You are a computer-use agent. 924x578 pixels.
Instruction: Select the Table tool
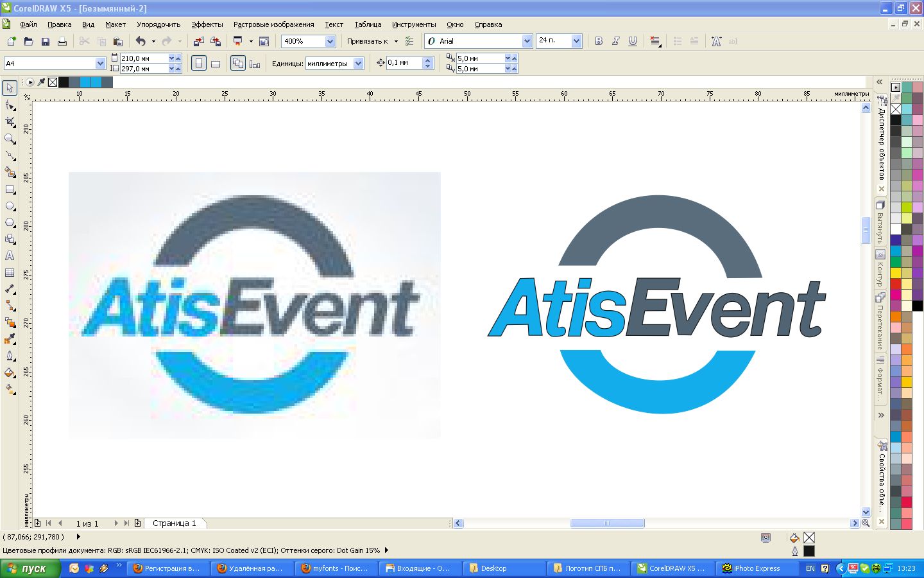(10, 272)
